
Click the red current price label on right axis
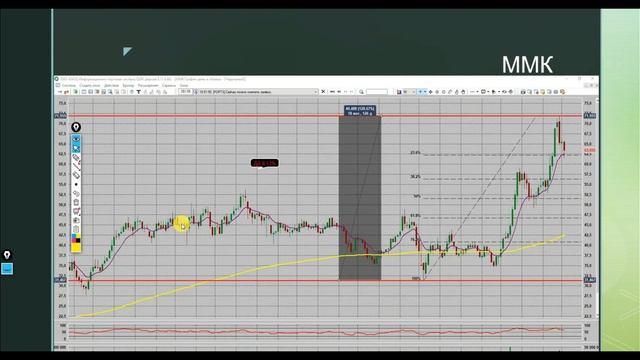[x=590, y=150]
